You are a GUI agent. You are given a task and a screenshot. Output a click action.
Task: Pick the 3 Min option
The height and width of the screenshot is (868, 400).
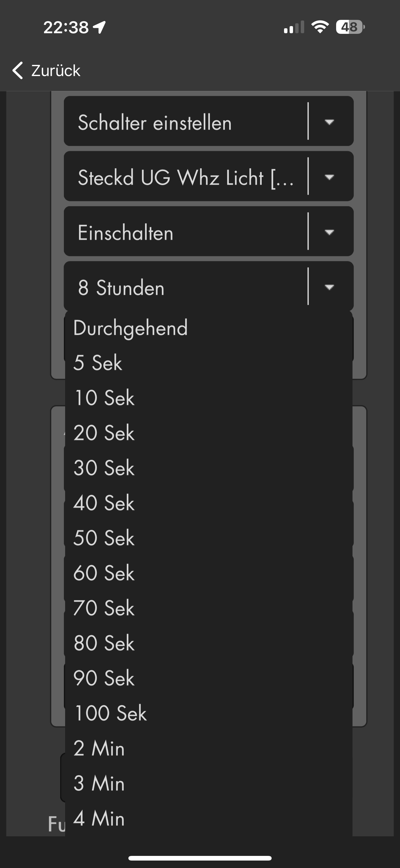[x=99, y=784]
